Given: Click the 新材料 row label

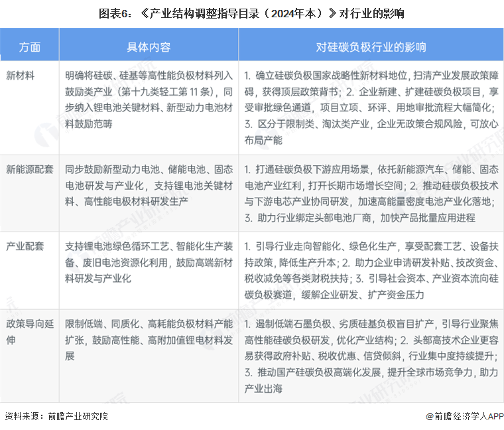Looking at the screenshot, I should click(x=21, y=76).
